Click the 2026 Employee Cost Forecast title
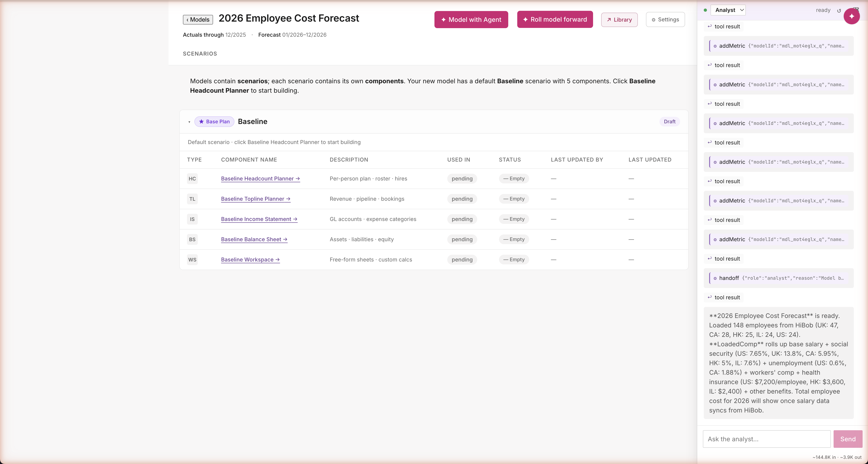 pyautogui.click(x=289, y=18)
